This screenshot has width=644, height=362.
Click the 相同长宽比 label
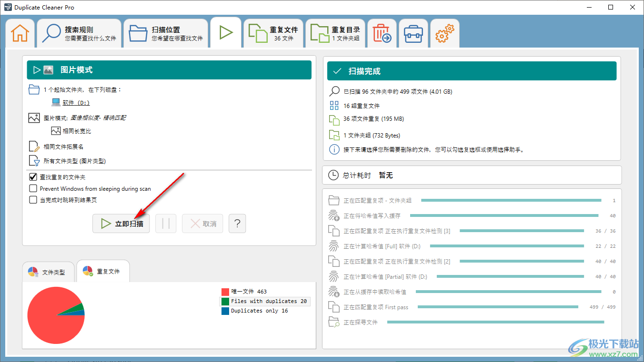[x=77, y=131]
